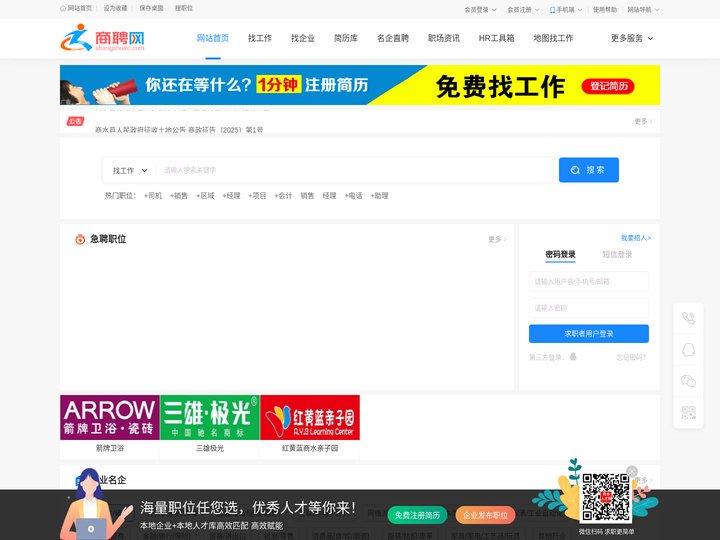Screen dimensions: 720x540
Task: Click the 求职者用户登录 button
Action: coord(589,334)
